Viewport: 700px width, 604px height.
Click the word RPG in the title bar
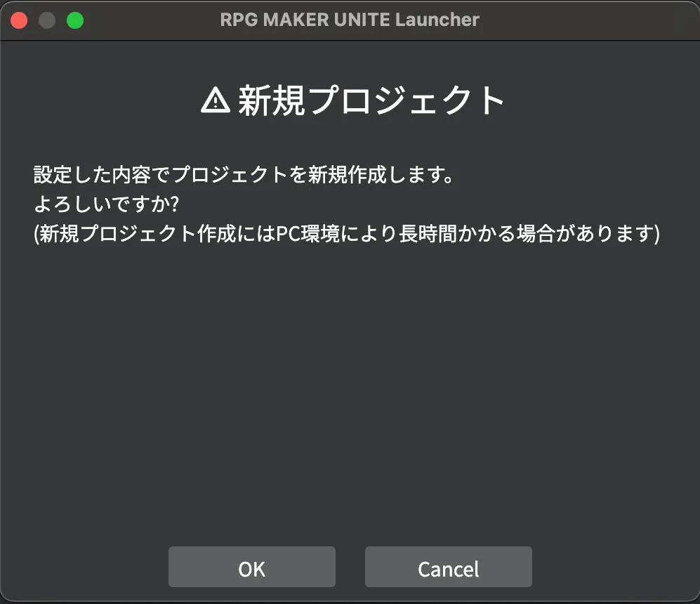click(x=239, y=20)
